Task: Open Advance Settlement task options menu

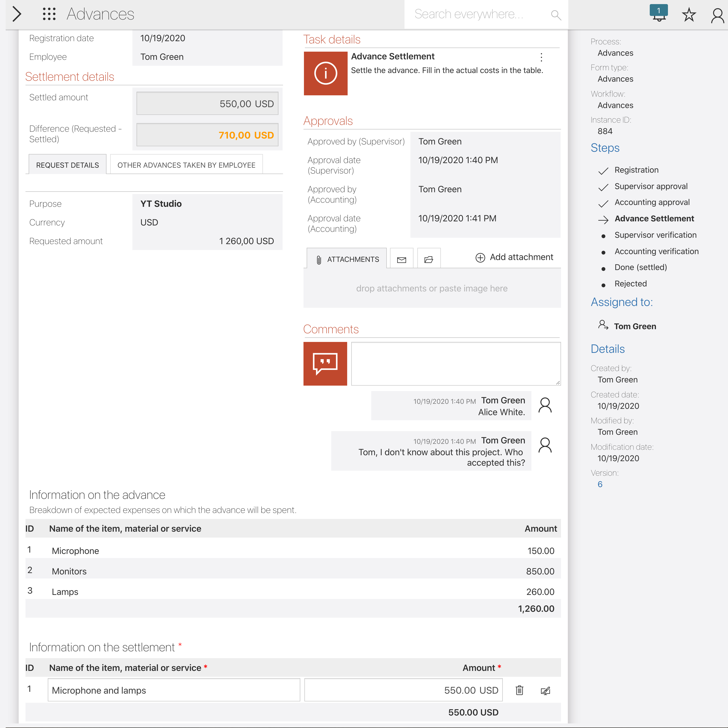Action: click(541, 57)
